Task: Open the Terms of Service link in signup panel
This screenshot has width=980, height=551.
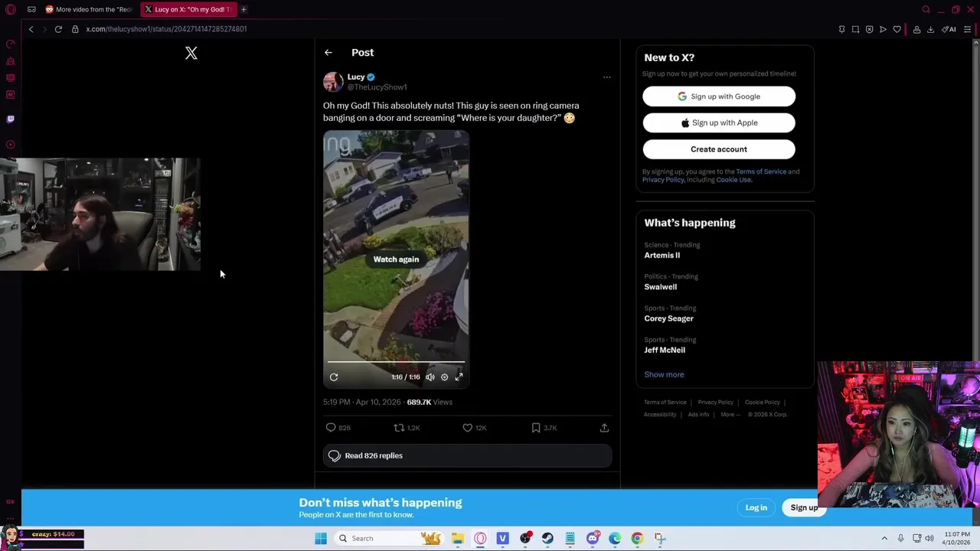Action: [761, 171]
